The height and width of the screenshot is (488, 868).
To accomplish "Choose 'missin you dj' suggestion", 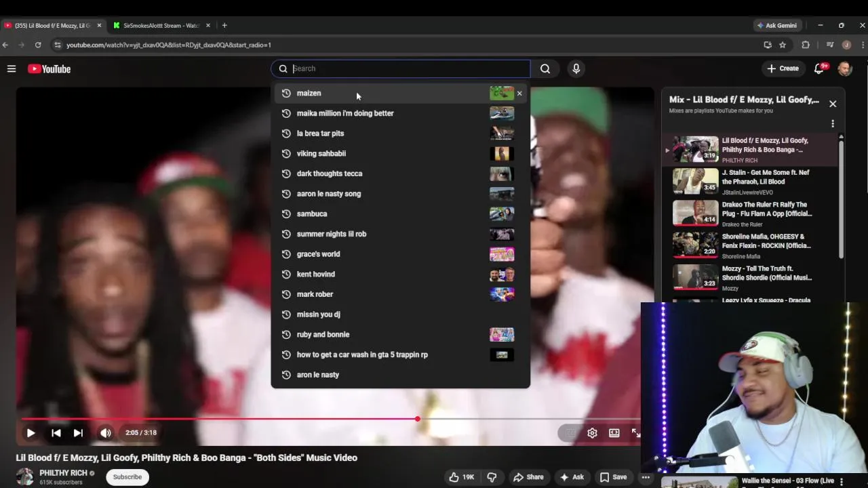I will point(400,314).
